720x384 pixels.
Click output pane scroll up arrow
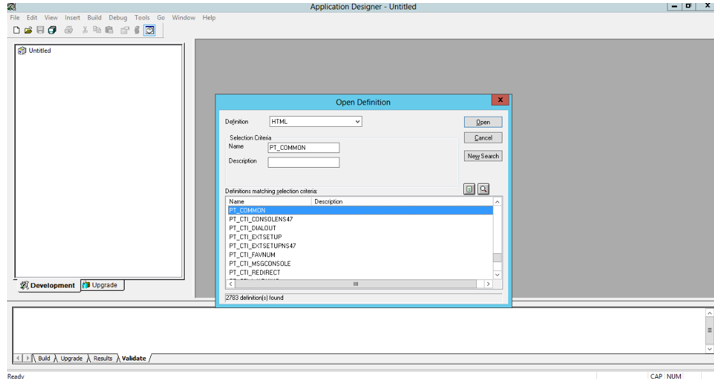[709, 313]
